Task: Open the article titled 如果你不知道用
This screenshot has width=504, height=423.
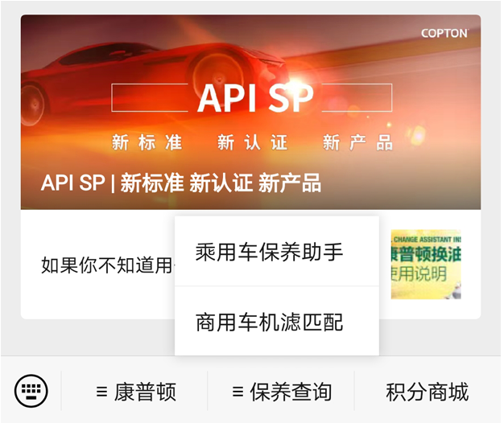Action: pos(106,265)
